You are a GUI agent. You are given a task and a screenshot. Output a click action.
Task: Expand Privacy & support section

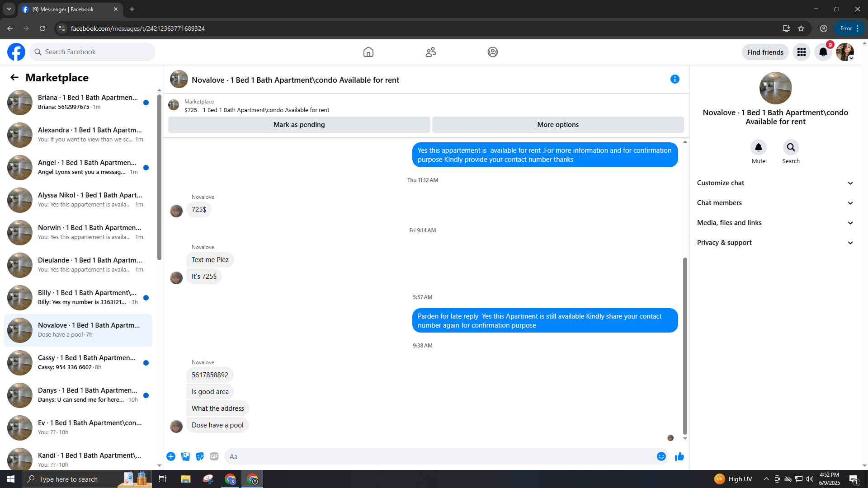coord(775,243)
